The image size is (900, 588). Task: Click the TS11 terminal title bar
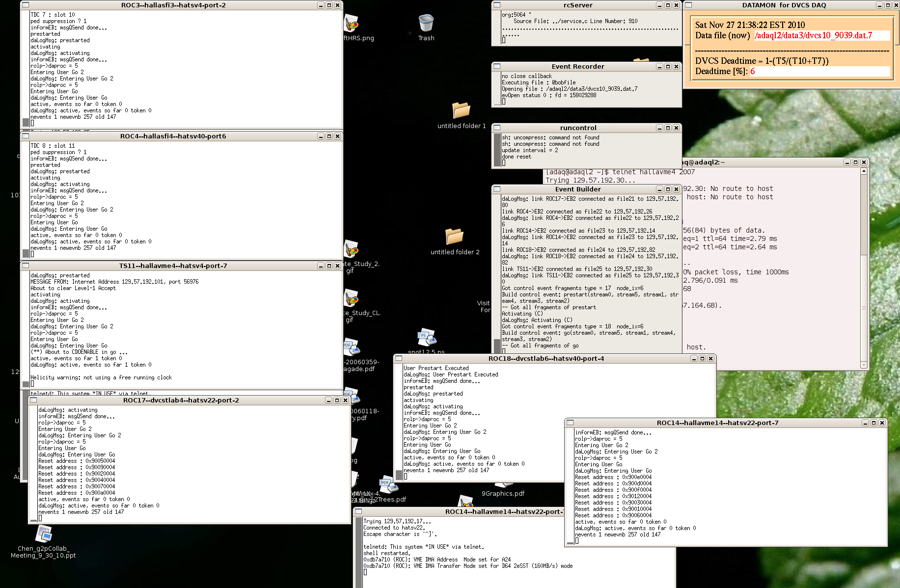173,266
